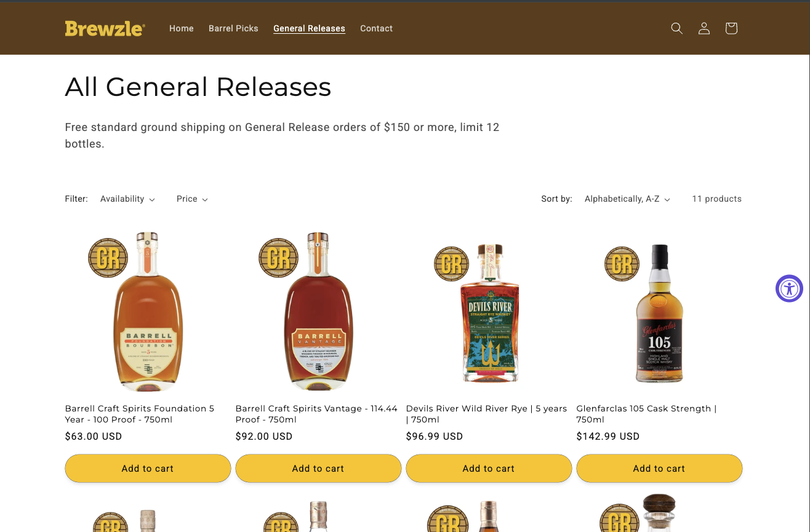This screenshot has height=532, width=810.
Task: Expand the Availability filter
Action: [x=127, y=199]
